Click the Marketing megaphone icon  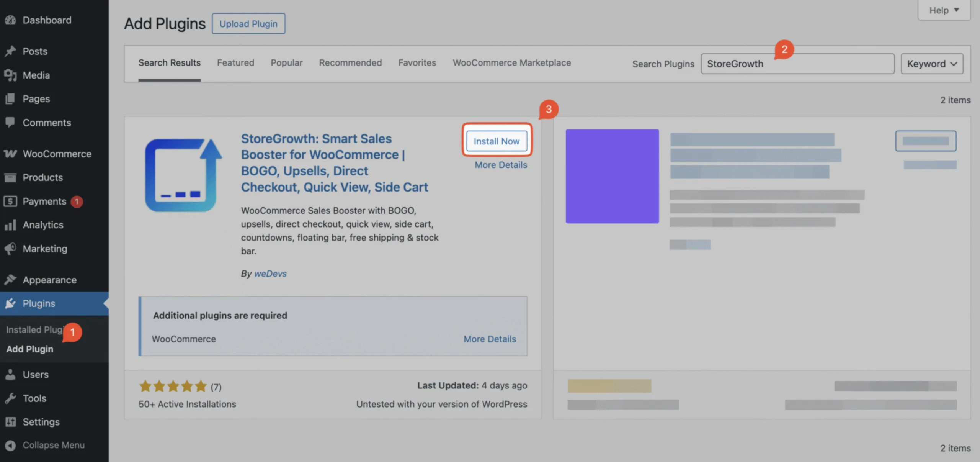click(x=10, y=249)
